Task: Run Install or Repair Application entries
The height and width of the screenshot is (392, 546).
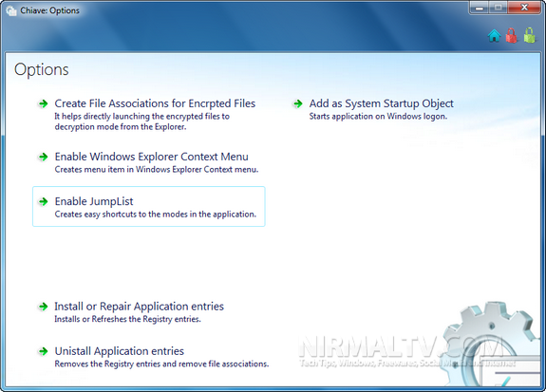Action: click(139, 307)
